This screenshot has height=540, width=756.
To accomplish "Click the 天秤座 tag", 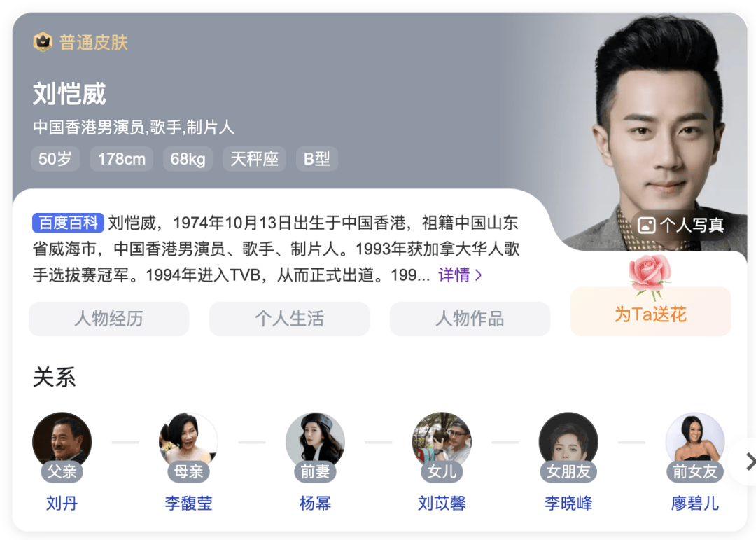I will click(x=255, y=159).
